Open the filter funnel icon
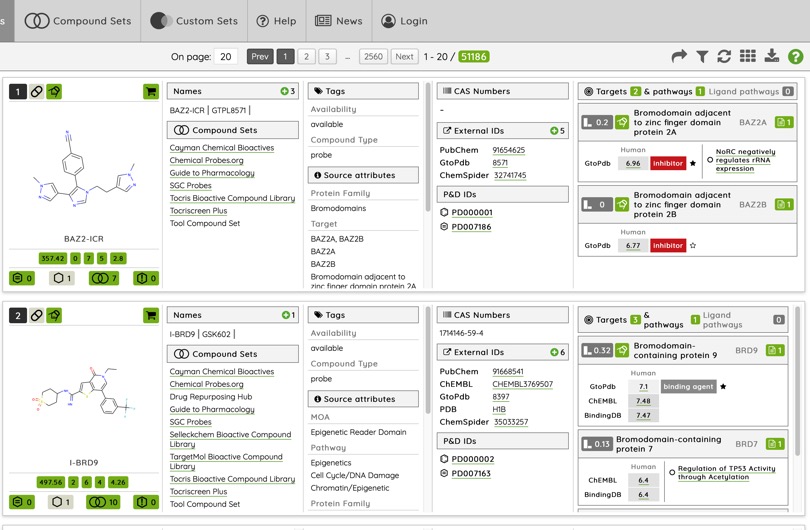Viewport: 810px width, 530px height. [x=702, y=56]
